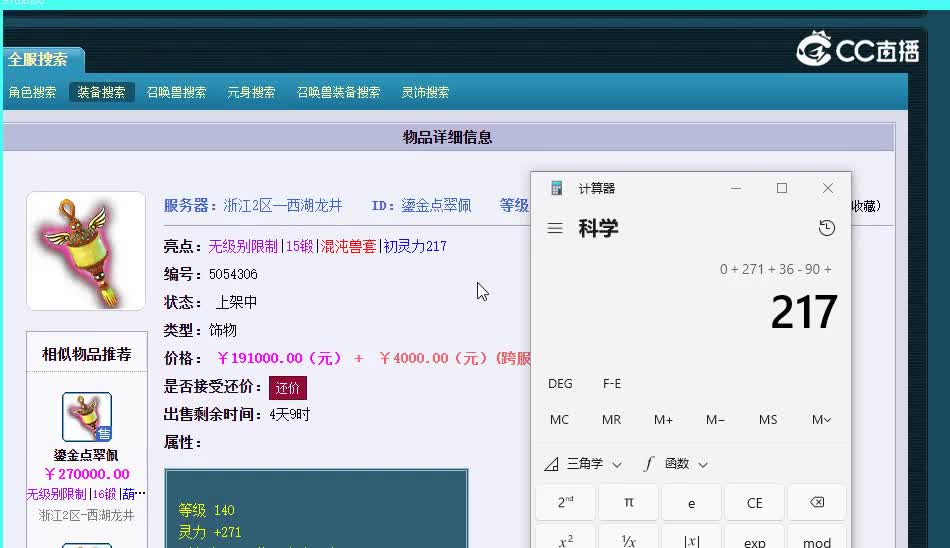Click the expression 0 + 271 + 36 - 90 +
950x548 pixels.
pyautogui.click(x=776, y=269)
